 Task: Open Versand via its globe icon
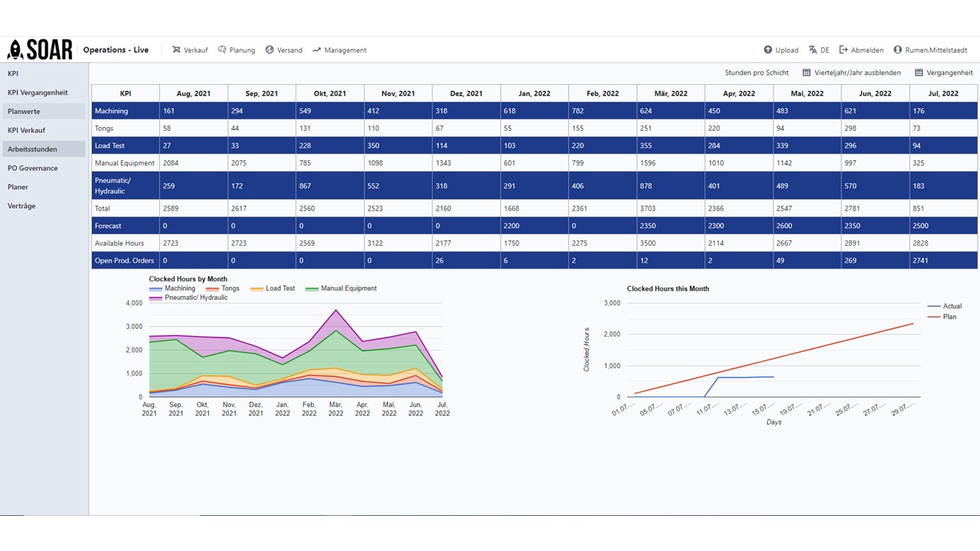269,50
